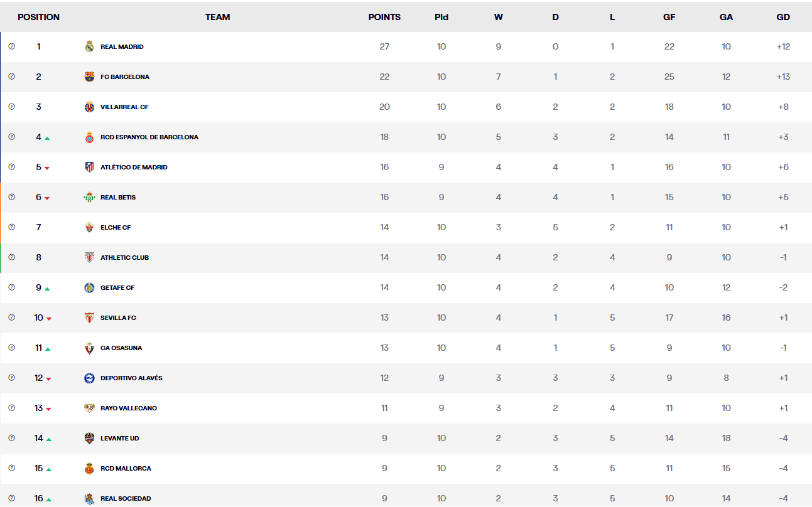This screenshot has height=507, width=812.
Task: Click the FC Barcelona crest icon
Action: pyautogui.click(x=89, y=77)
